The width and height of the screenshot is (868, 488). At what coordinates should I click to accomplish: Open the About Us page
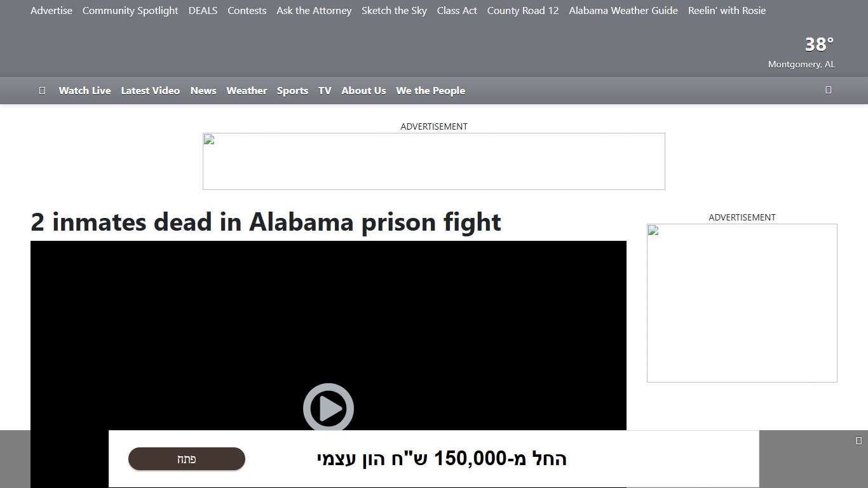point(363,90)
